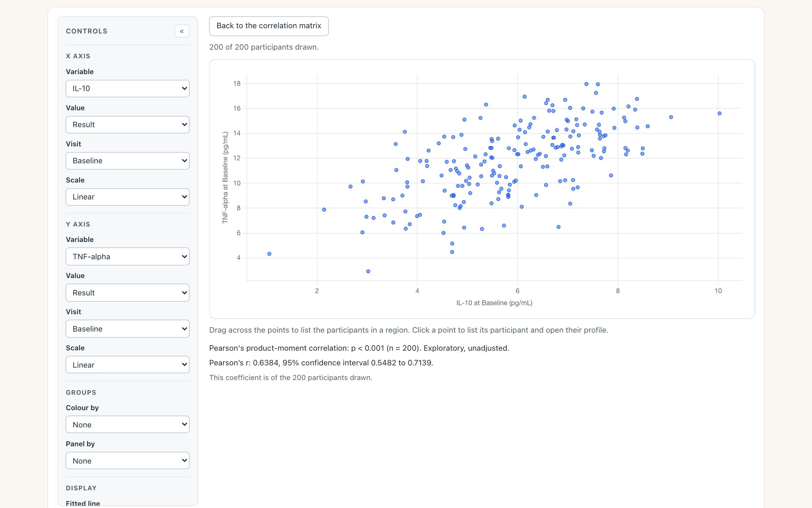The height and width of the screenshot is (508, 812).
Task: Open the Y axis Variable dropdown showing TNF-alpha
Action: coord(127,257)
